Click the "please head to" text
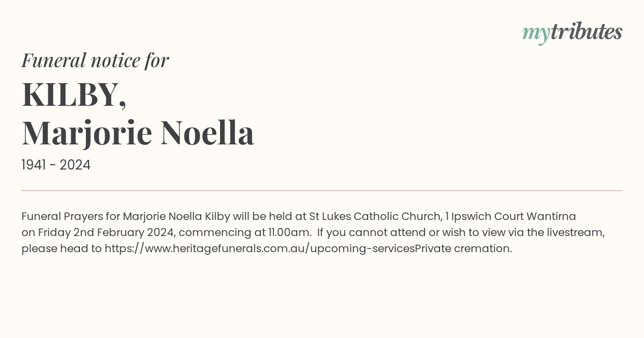Screen dimensions: 644x338 (x=62, y=249)
